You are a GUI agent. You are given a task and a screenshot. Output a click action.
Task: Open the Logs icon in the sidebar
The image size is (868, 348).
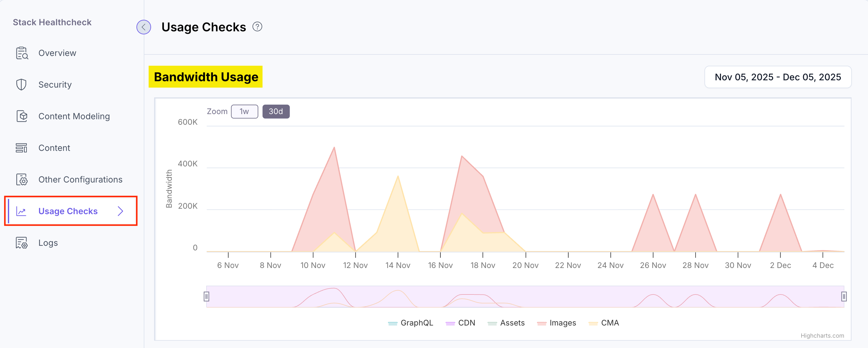pyautogui.click(x=21, y=243)
